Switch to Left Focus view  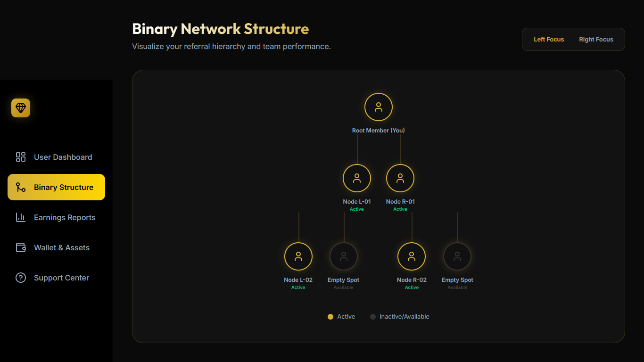pyautogui.click(x=549, y=40)
